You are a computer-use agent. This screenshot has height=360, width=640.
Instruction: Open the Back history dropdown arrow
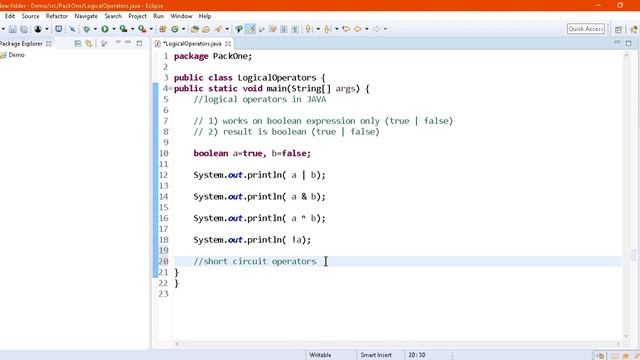[367, 29]
